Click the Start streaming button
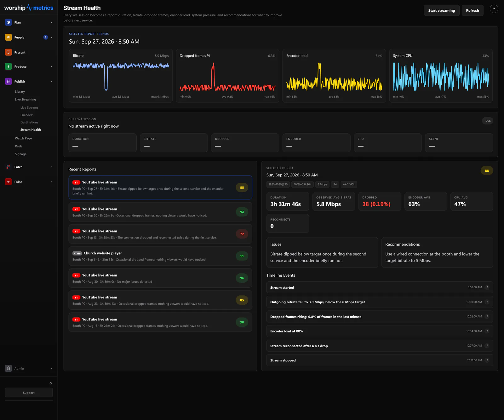504x420 pixels. tap(442, 10)
